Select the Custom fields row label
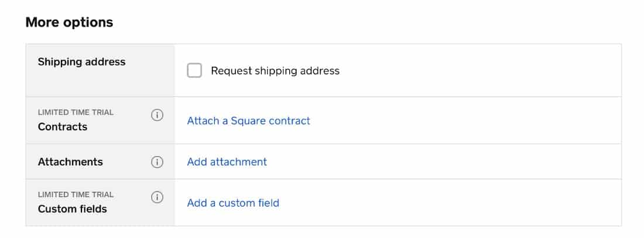Image resolution: width=644 pixels, height=238 pixels. coord(72,209)
